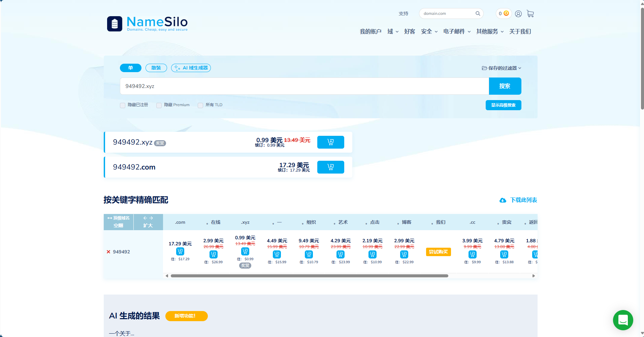Click table scroll right arrow

click(534, 276)
